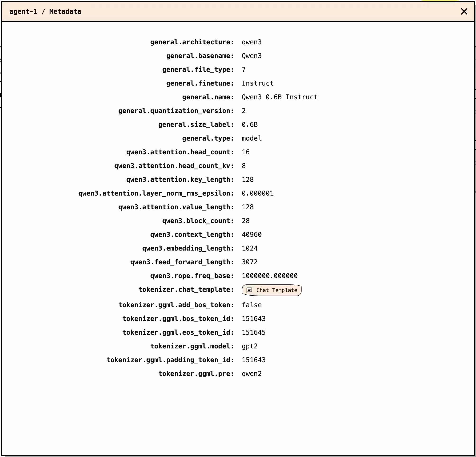
Task: Click value '128' for key_length
Action: (x=248, y=180)
